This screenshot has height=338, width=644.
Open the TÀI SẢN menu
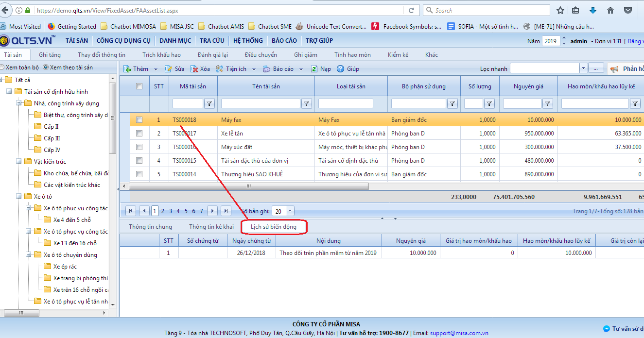pyautogui.click(x=77, y=41)
